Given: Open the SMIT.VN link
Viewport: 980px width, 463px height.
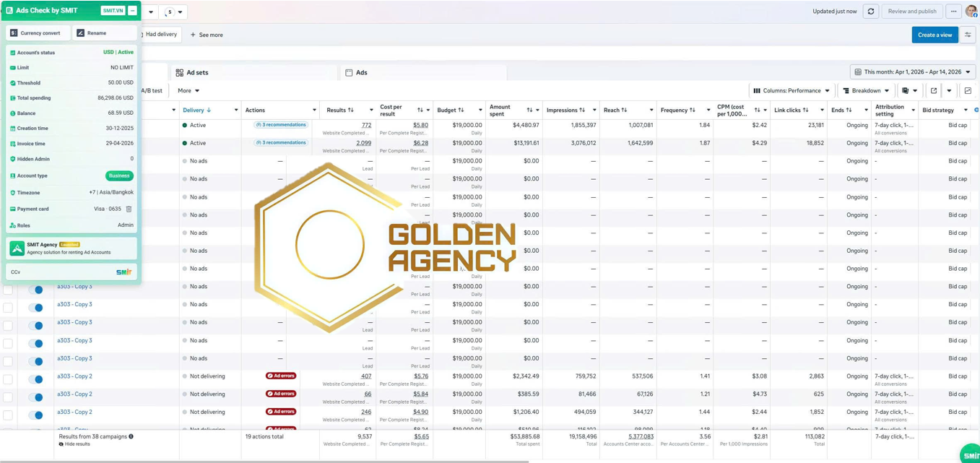Looking at the screenshot, I should click(x=113, y=11).
